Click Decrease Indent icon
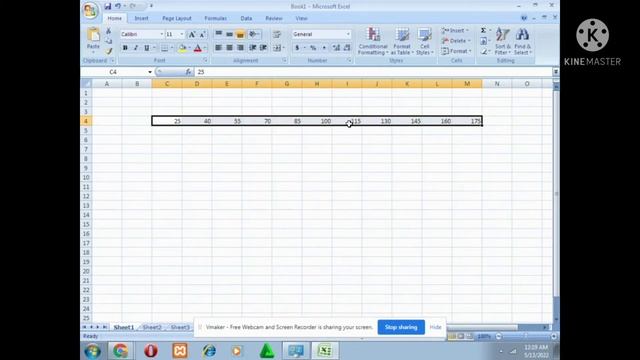The width and height of the screenshot is (640, 360). [253, 48]
